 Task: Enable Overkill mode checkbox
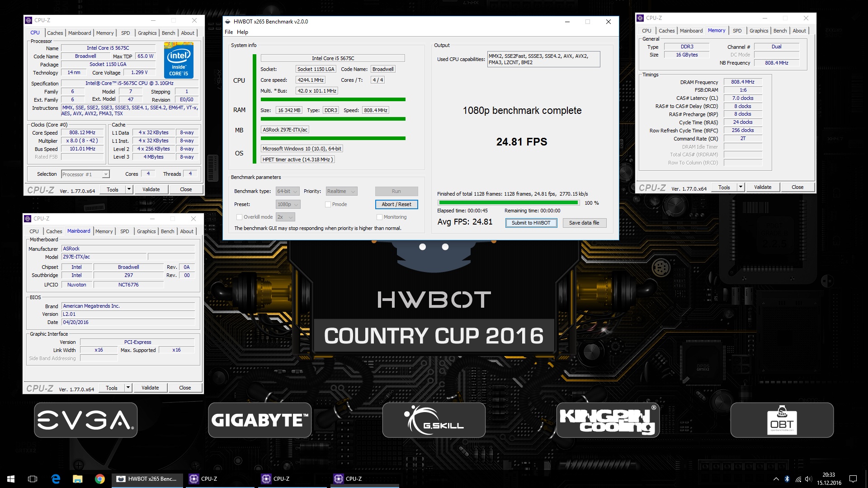(x=239, y=217)
